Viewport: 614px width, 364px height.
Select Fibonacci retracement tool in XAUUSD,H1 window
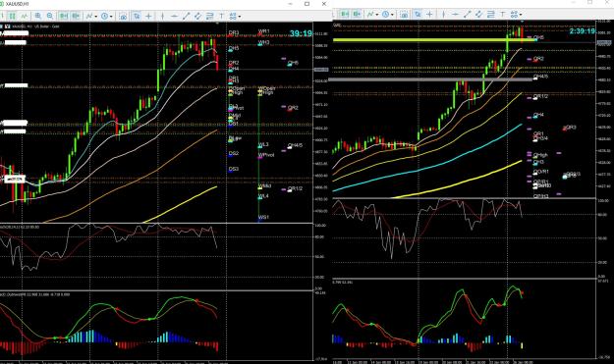click(x=209, y=16)
